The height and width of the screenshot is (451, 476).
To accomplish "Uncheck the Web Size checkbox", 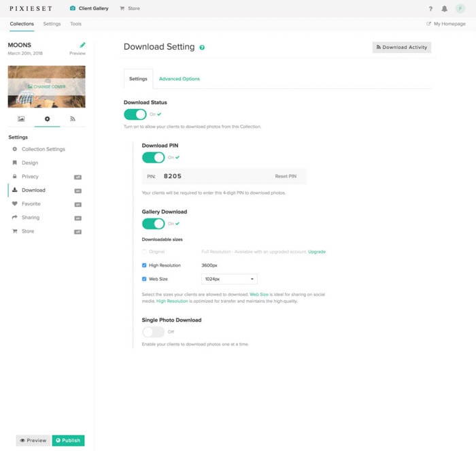I will click(x=144, y=279).
